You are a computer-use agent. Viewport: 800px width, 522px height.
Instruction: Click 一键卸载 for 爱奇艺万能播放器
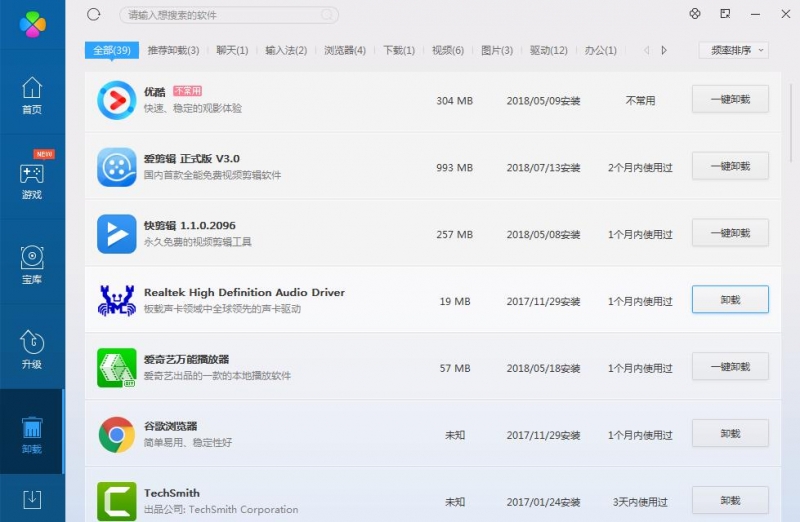[730, 366]
